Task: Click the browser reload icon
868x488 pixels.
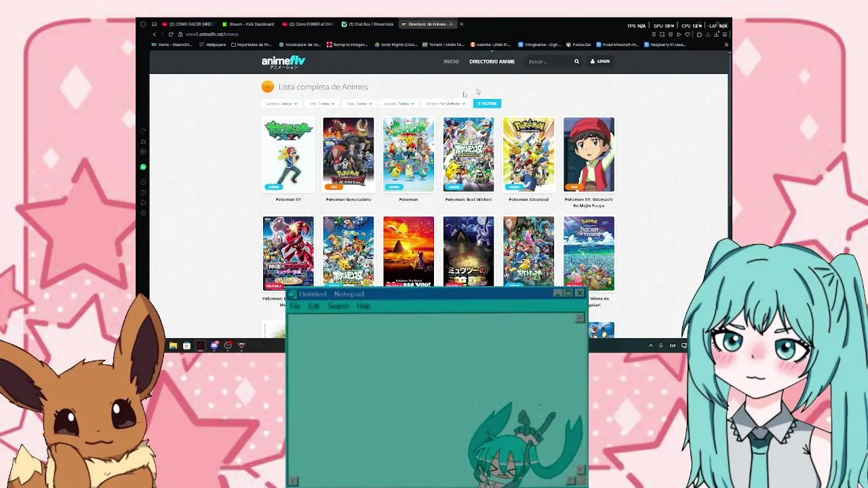Action: pos(171,35)
